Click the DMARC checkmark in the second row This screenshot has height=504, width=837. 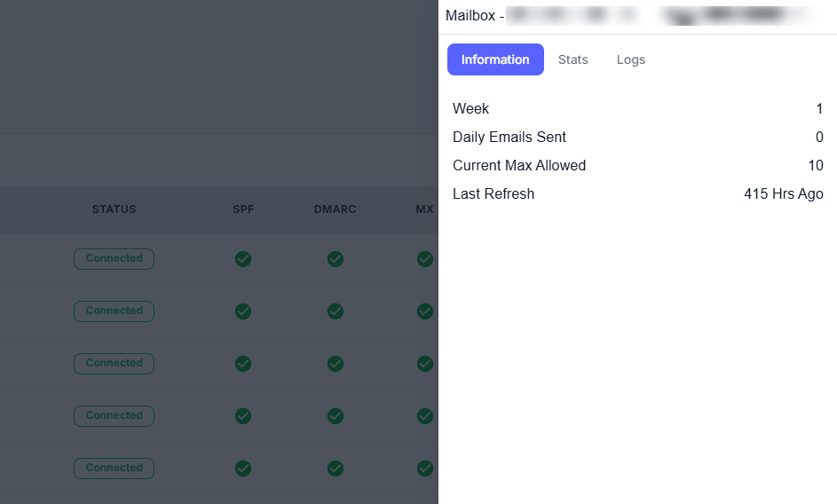point(336,311)
